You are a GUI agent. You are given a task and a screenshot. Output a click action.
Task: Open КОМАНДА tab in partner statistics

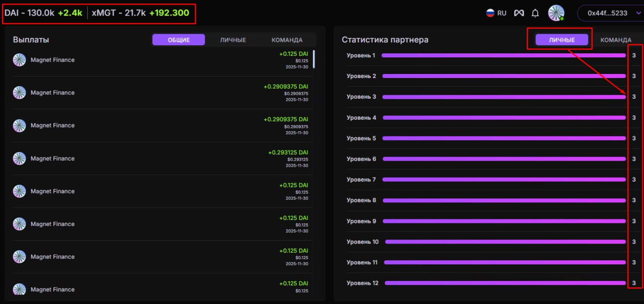[x=615, y=40]
